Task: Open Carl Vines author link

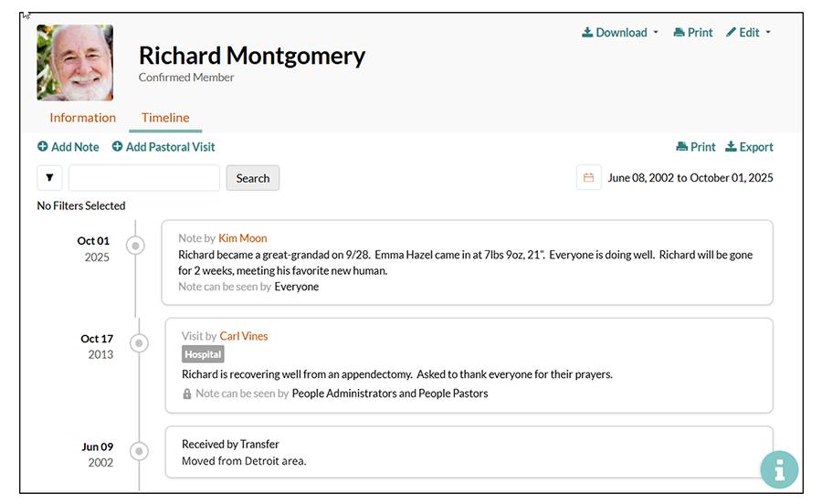Action: click(x=244, y=336)
